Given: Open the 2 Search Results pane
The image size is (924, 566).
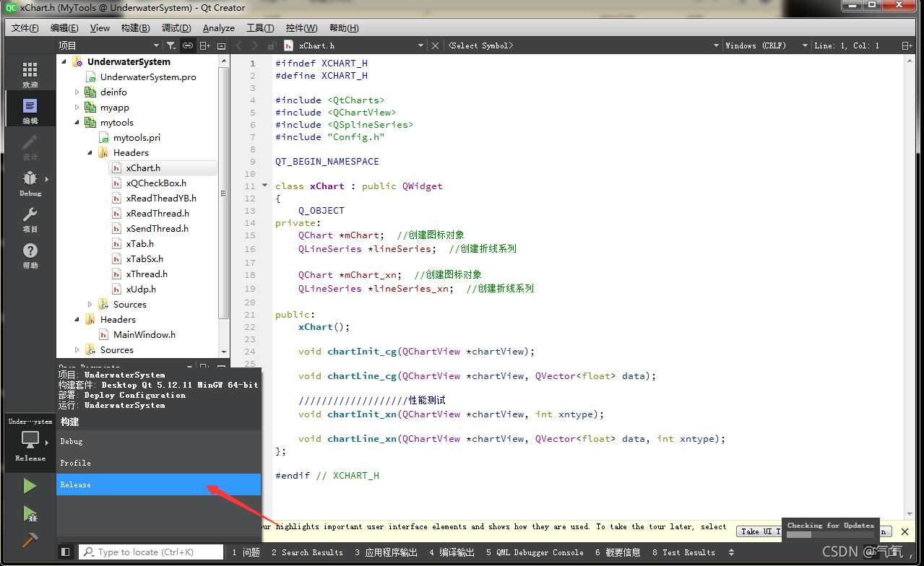Looking at the screenshot, I should tap(307, 552).
